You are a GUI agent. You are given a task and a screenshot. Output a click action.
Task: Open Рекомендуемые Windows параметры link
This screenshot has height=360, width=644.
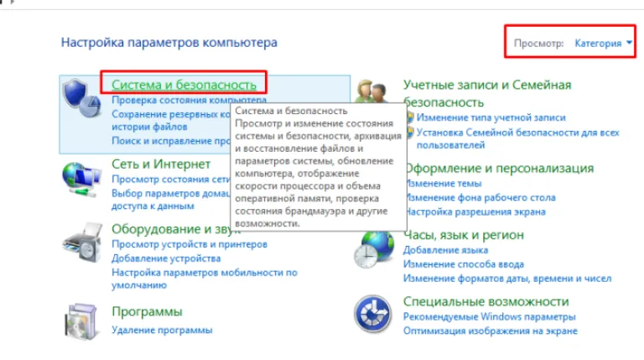click(489, 317)
